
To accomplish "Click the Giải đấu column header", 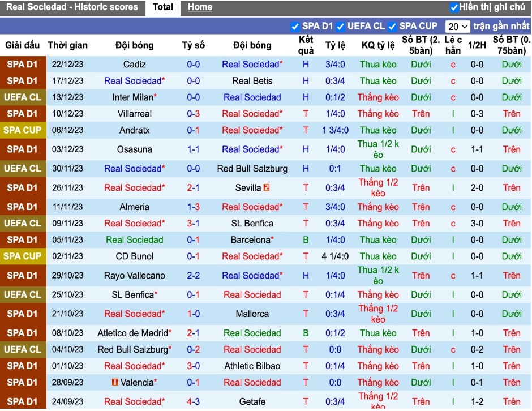I will tap(23, 45).
